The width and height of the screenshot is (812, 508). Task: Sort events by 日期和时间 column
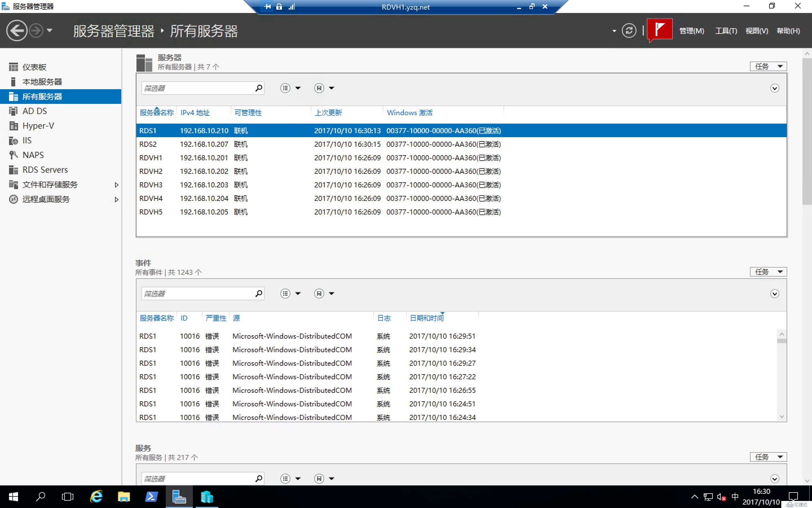coord(427,318)
